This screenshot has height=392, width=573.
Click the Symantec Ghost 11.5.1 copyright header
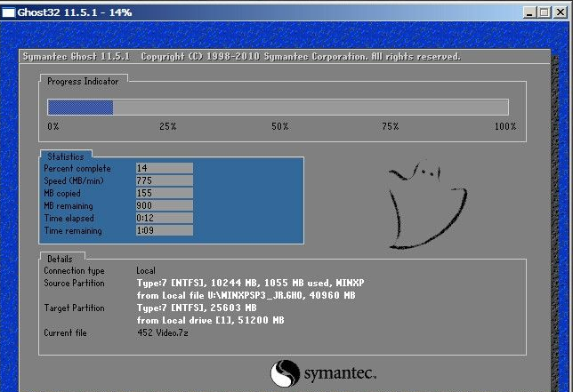coord(241,57)
